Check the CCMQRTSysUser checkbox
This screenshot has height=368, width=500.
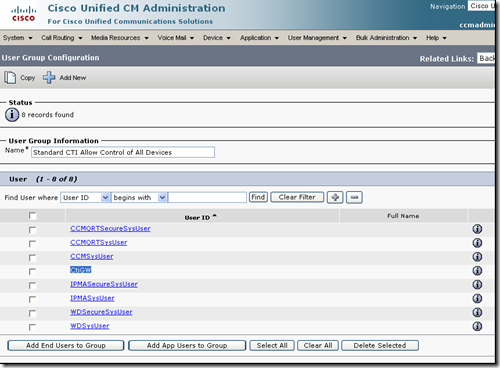pyautogui.click(x=32, y=244)
